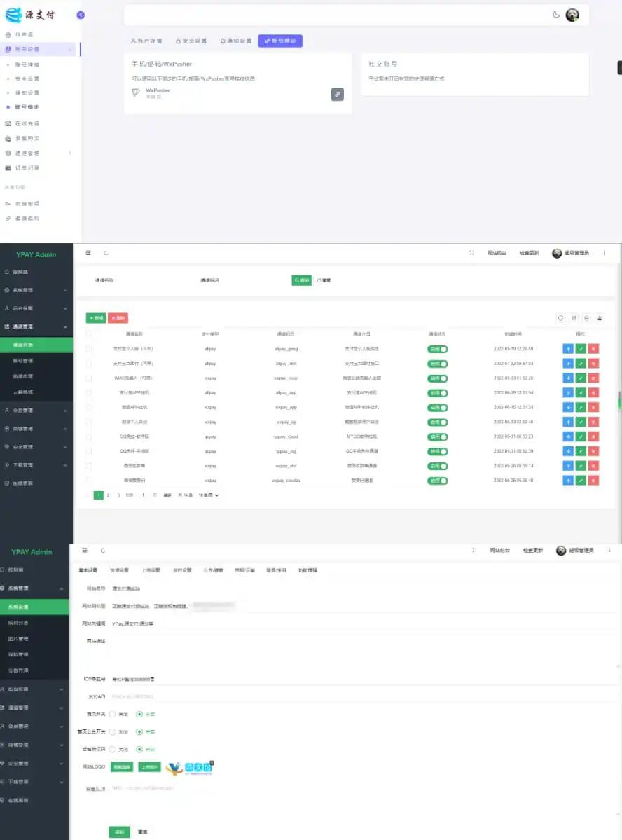Toggle dark mode with the moon icon
The image size is (622, 840).
coord(556,15)
